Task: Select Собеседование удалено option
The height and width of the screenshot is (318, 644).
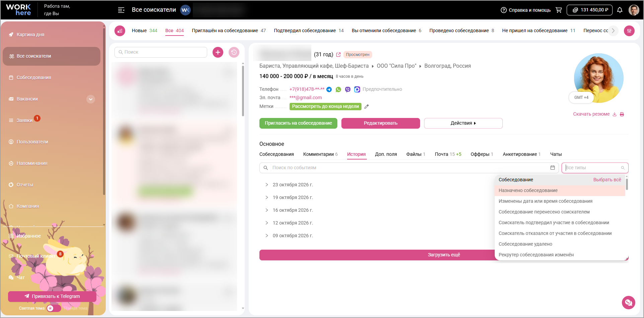Action: click(x=560, y=244)
